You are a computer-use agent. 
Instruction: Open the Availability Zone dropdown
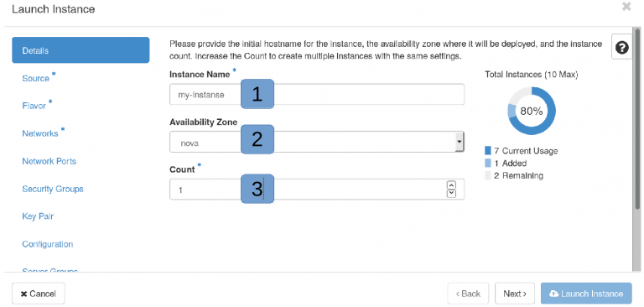point(317,143)
